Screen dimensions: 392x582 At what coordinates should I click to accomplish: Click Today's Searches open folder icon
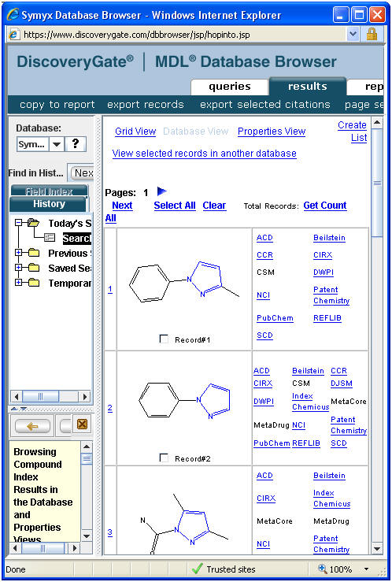[33, 223]
